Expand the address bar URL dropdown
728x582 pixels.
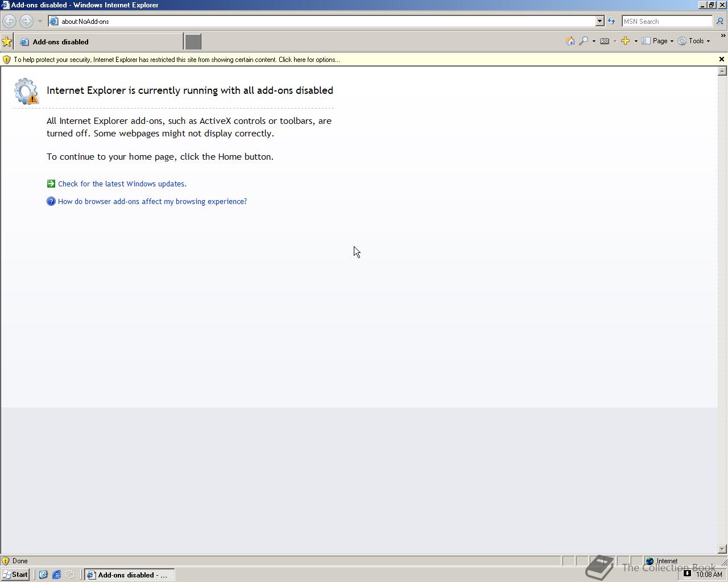click(599, 21)
